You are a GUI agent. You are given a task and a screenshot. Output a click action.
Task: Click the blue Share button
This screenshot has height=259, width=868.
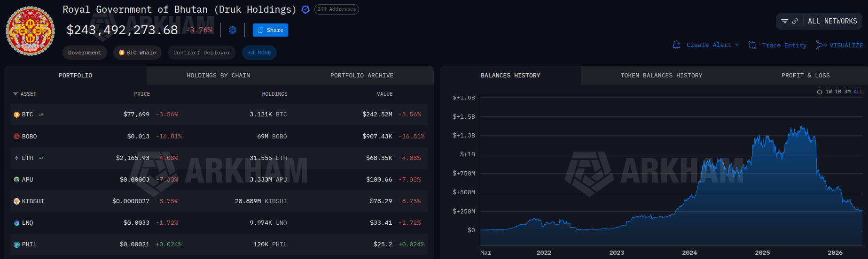coord(270,30)
